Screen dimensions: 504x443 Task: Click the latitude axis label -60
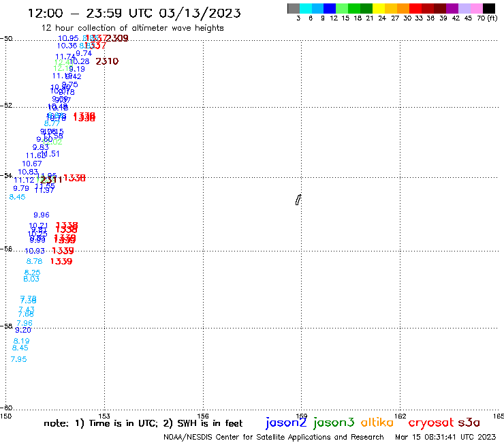[x=6, y=408]
